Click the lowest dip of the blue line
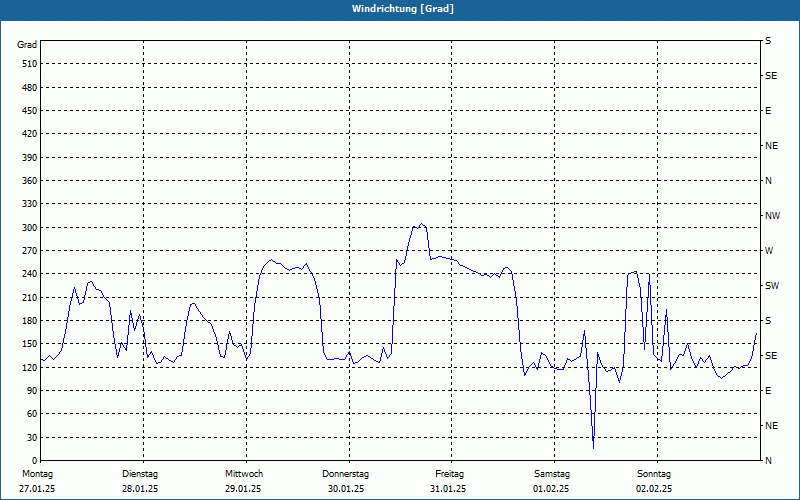 [x=593, y=447]
